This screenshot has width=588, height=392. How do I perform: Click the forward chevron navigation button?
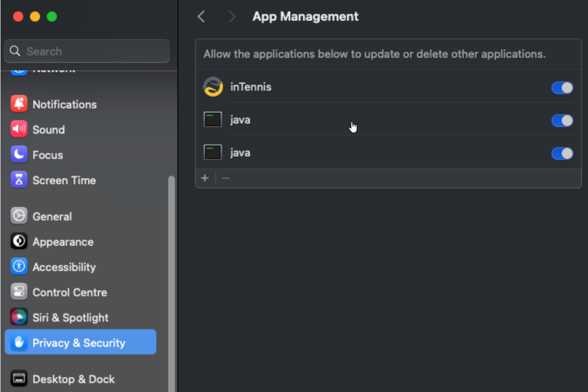pos(232,17)
